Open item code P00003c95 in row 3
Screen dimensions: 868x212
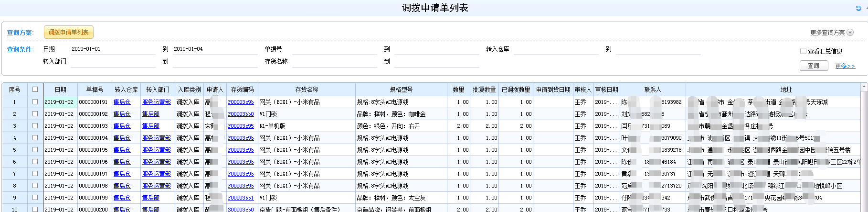tap(241, 126)
